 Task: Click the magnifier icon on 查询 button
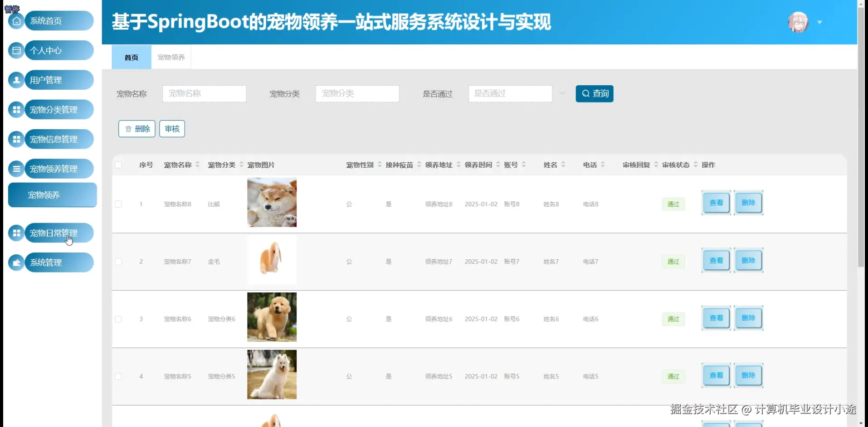coord(585,93)
